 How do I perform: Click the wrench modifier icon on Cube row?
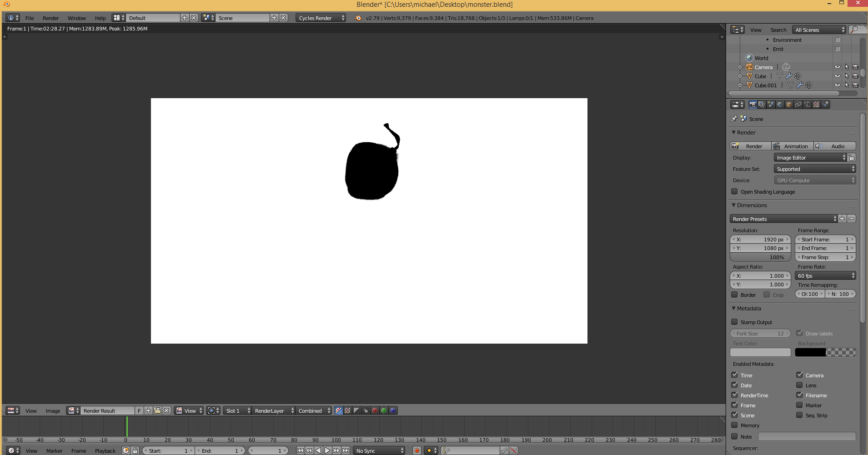pyautogui.click(x=789, y=76)
